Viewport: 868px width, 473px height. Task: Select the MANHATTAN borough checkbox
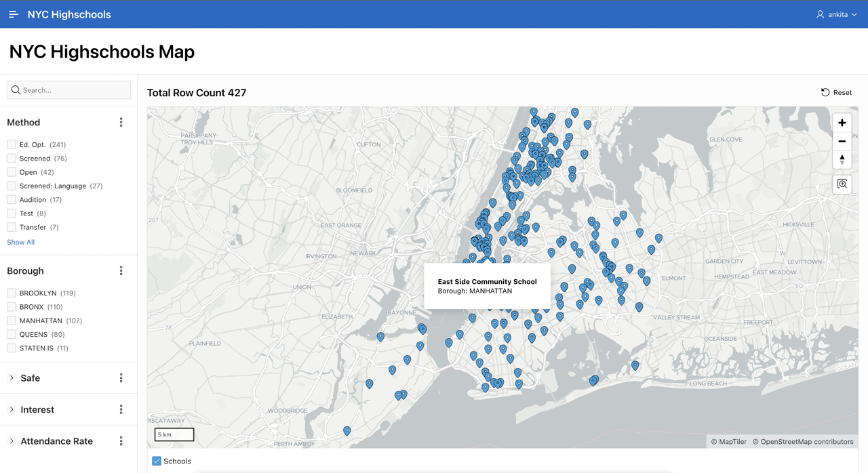click(x=12, y=321)
